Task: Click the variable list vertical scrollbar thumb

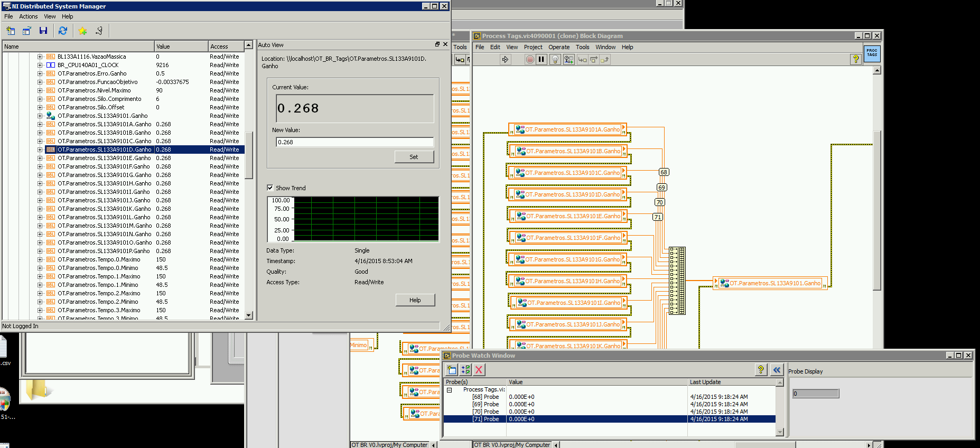Action: [249, 155]
